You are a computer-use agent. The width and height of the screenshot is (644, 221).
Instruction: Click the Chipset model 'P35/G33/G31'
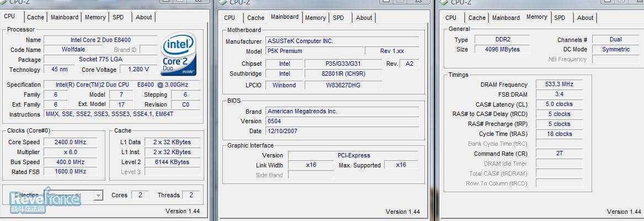pos(343,64)
